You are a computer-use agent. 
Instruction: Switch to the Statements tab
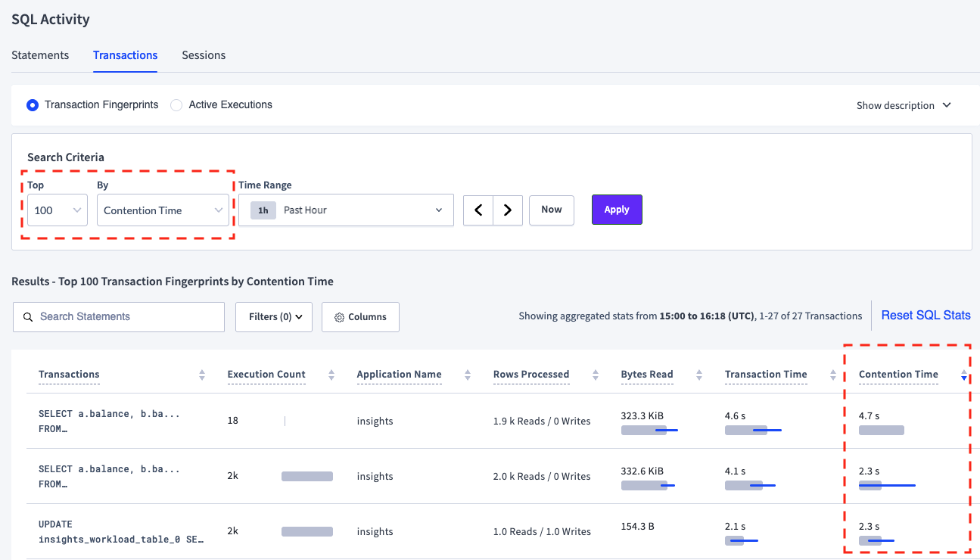[x=39, y=54]
